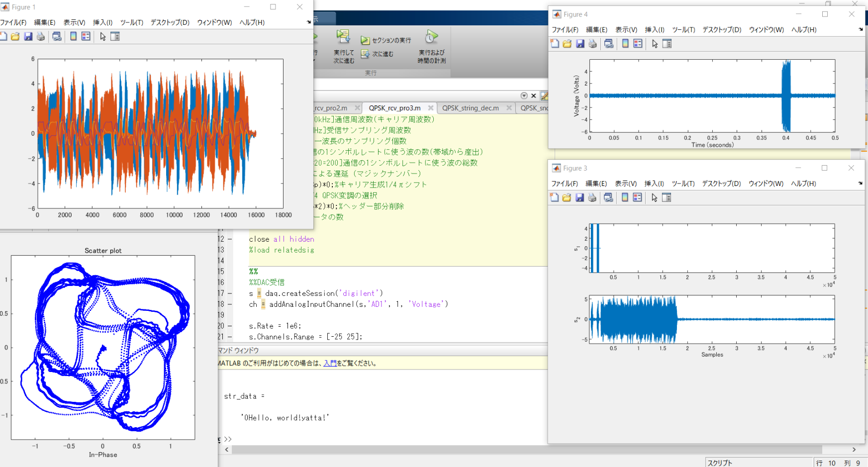
Task: Open a file from Figure 4 toolbar
Action: pos(567,44)
